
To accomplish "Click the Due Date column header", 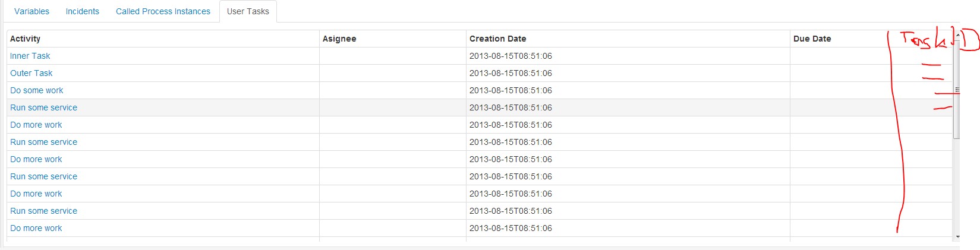I will (x=812, y=39).
